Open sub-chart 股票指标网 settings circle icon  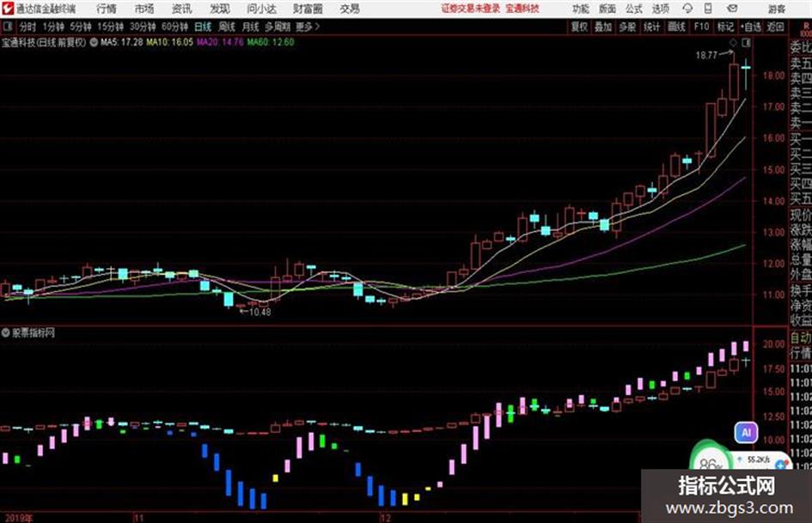point(5,332)
